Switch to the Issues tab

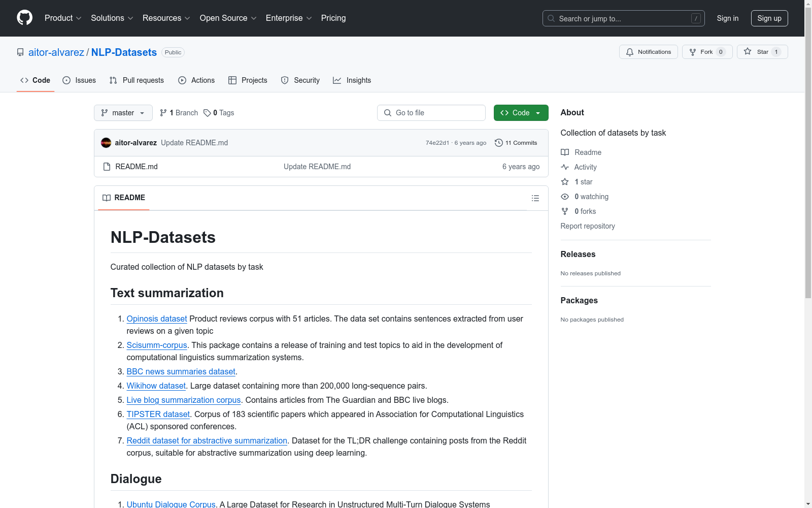click(x=79, y=80)
